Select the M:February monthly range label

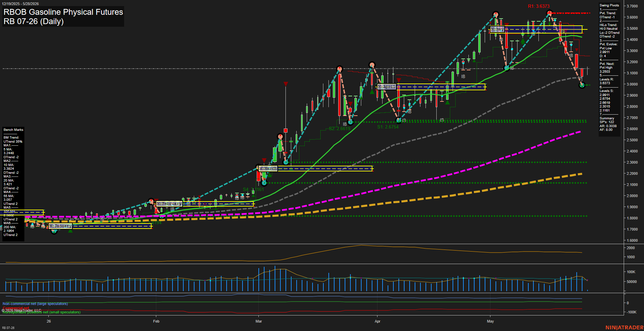tap(169, 204)
